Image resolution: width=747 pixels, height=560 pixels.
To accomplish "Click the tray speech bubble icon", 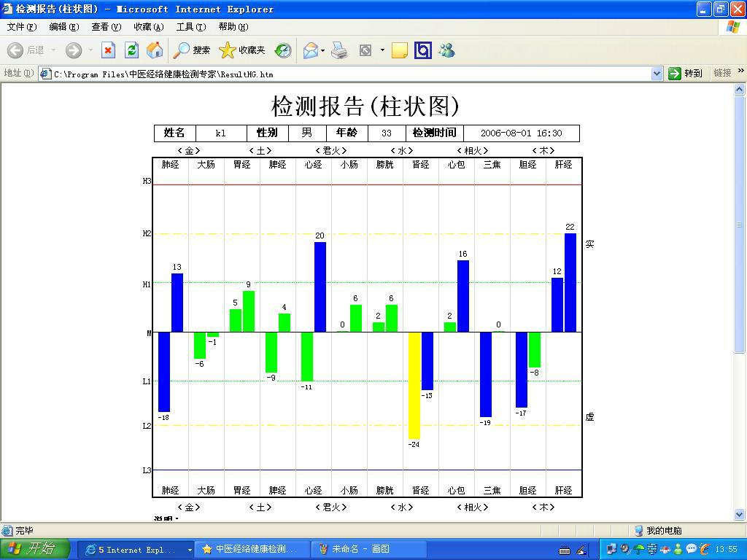I will pyautogui.click(x=692, y=549).
